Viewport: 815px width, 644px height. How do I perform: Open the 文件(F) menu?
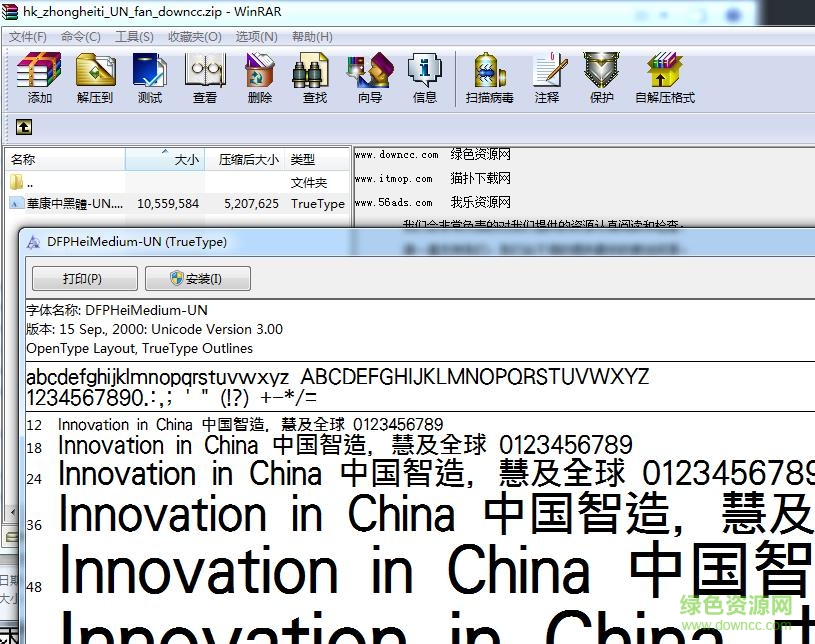(x=26, y=36)
